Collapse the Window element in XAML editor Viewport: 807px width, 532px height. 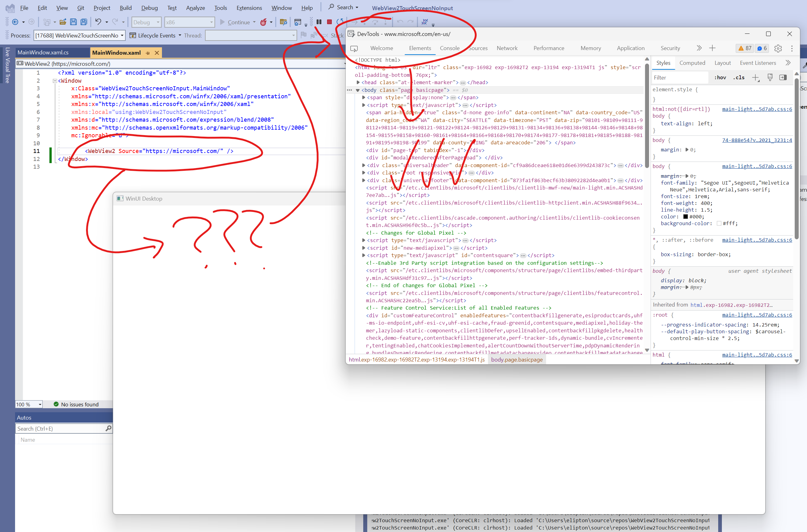click(55, 81)
